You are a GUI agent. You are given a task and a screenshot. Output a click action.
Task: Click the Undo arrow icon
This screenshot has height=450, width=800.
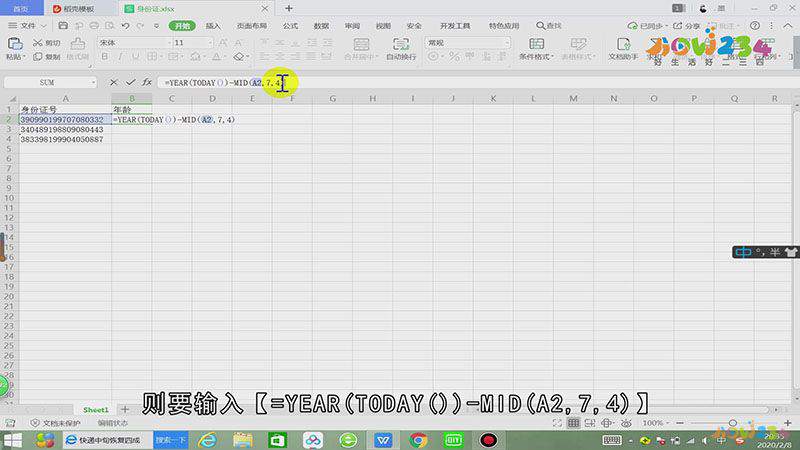pyautogui.click(x=126, y=26)
